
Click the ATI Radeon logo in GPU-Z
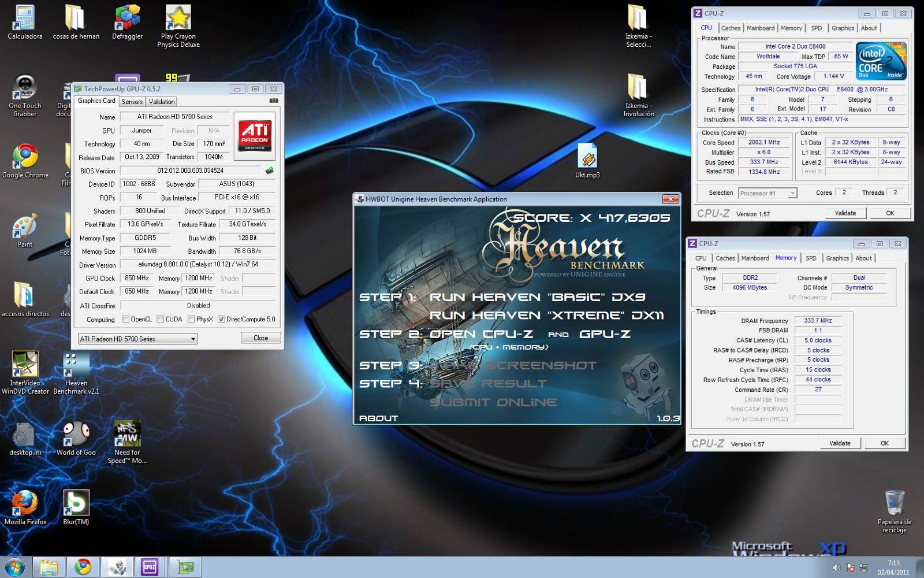pyautogui.click(x=255, y=136)
